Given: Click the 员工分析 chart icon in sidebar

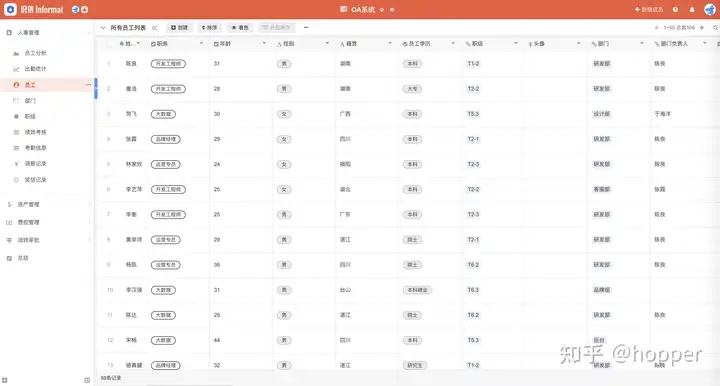Looking at the screenshot, I should pyautogui.click(x=16, y=53).
